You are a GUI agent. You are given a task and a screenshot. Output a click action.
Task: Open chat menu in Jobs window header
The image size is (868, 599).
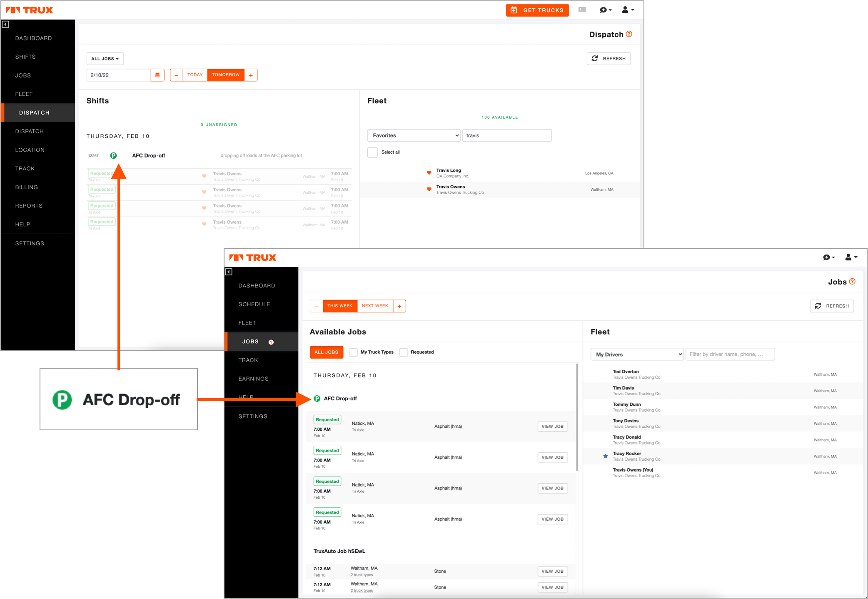[x=829, y=257]
